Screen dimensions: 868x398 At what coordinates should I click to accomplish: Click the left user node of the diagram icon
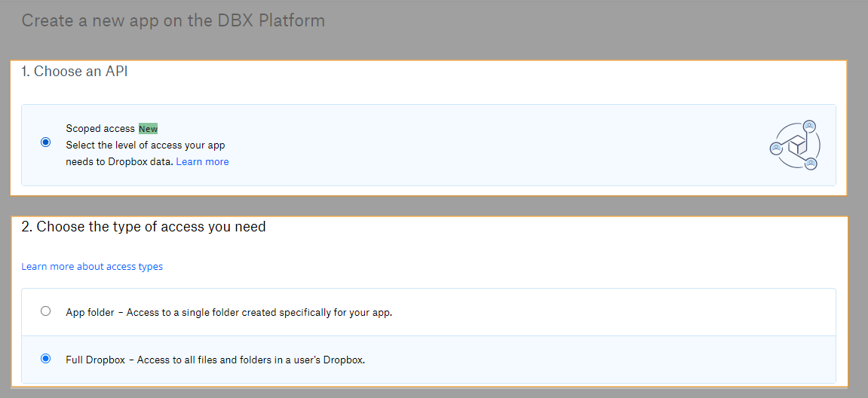click(775, 148)
